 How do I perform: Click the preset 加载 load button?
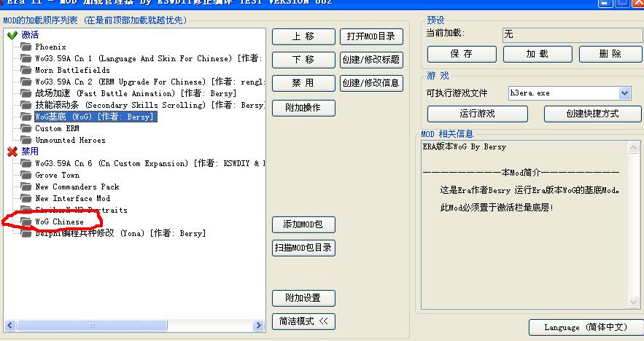pos(538,54)
